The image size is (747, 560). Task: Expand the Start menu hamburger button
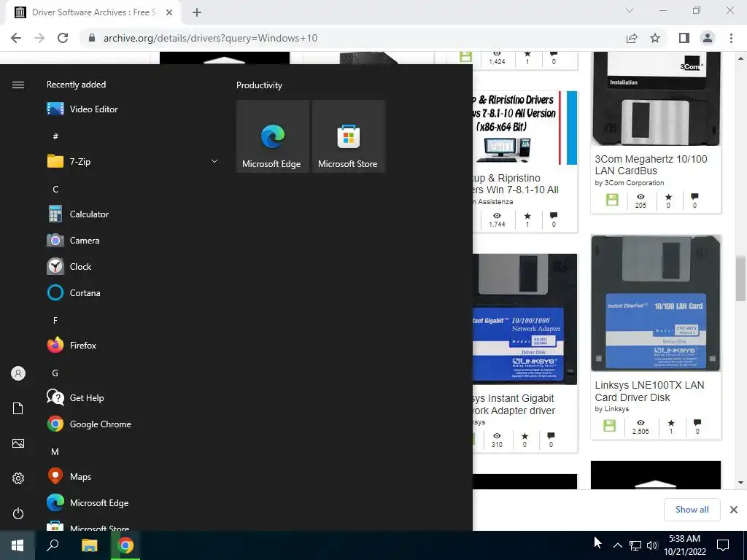coord(18,85)
